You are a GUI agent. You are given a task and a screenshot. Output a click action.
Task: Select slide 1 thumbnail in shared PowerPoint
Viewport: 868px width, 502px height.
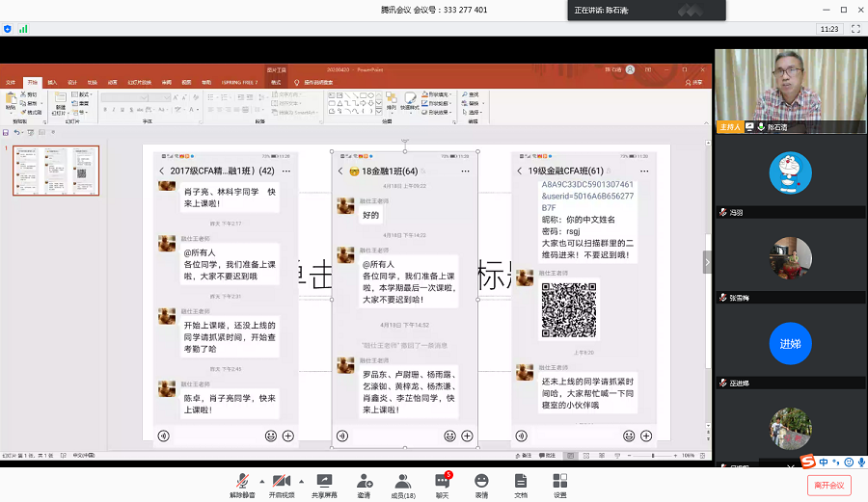pyautogui.click(x=56, y=171)
